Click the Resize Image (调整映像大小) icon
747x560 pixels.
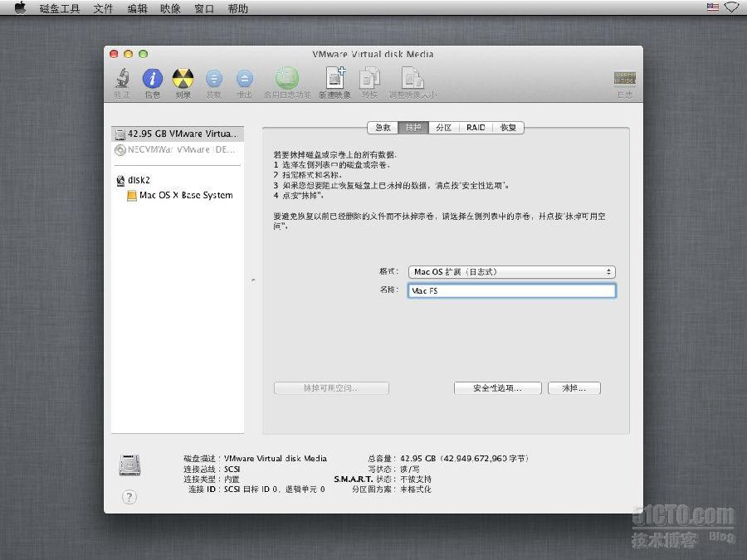[x=413, y=78]
